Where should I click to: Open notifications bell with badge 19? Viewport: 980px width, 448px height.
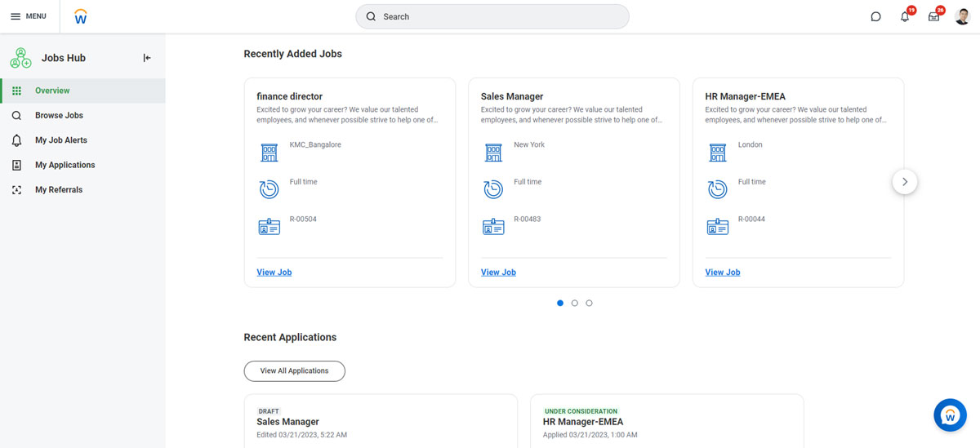(905, 16)
